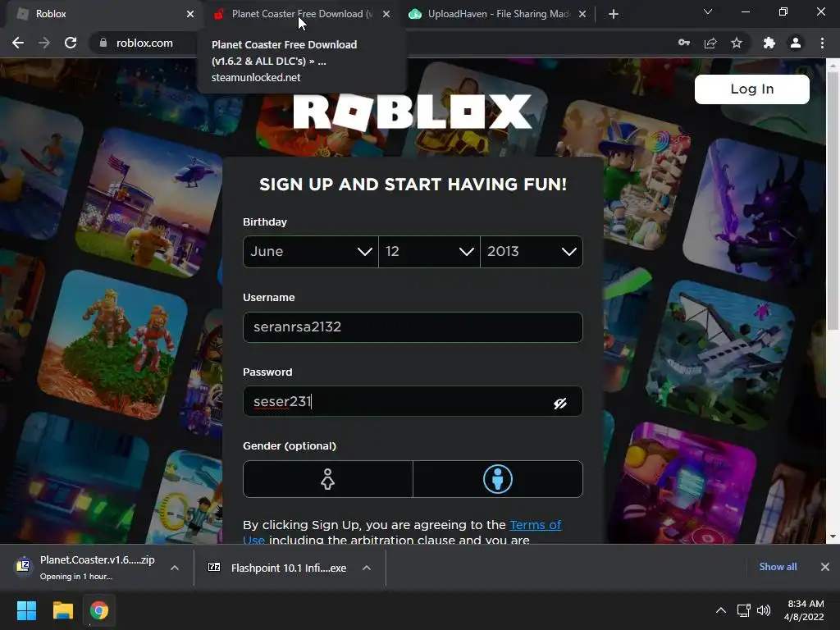This screenshot has height=630, width=840.
Task: Bookmark this page with the star
Action: (x=737, y=43)
